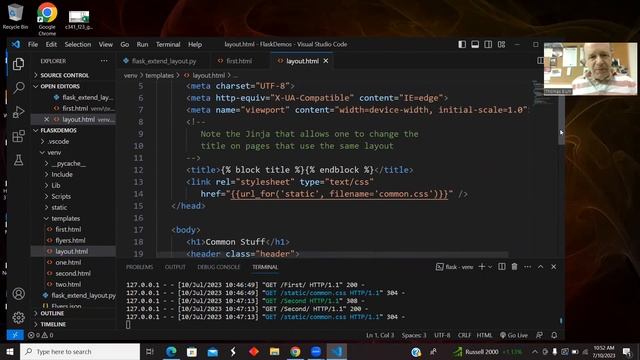Open the Windows Start button

point(10,351)
